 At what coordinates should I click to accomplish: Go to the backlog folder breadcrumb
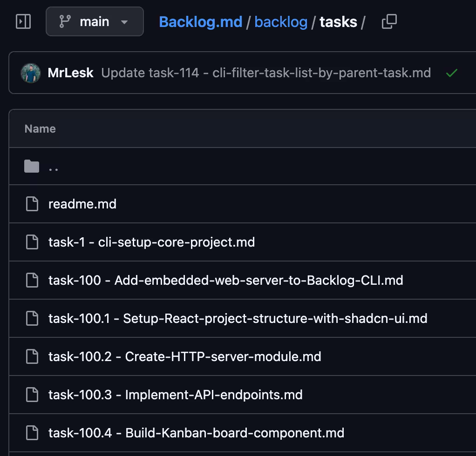click(281, 22)
